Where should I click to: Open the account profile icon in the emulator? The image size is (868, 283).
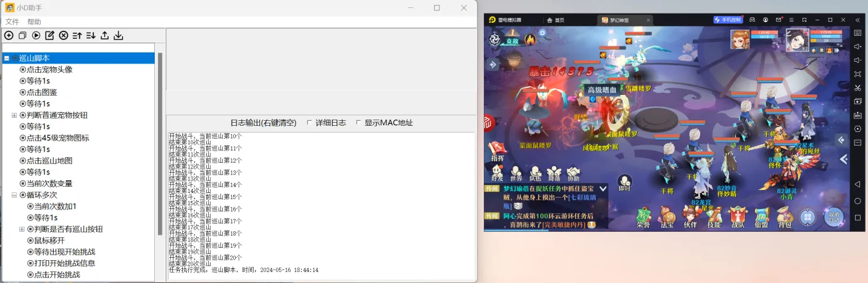click(x=766, y=20)
